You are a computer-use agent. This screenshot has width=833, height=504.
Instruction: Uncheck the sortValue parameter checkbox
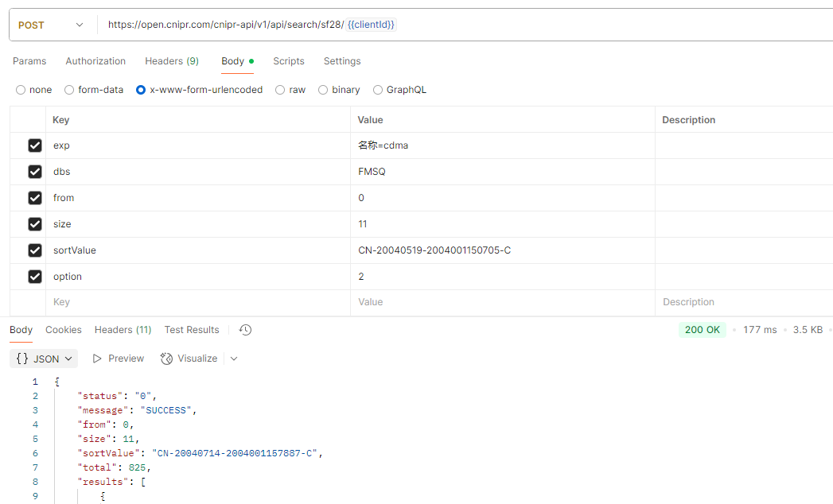(x=35, y=250)
